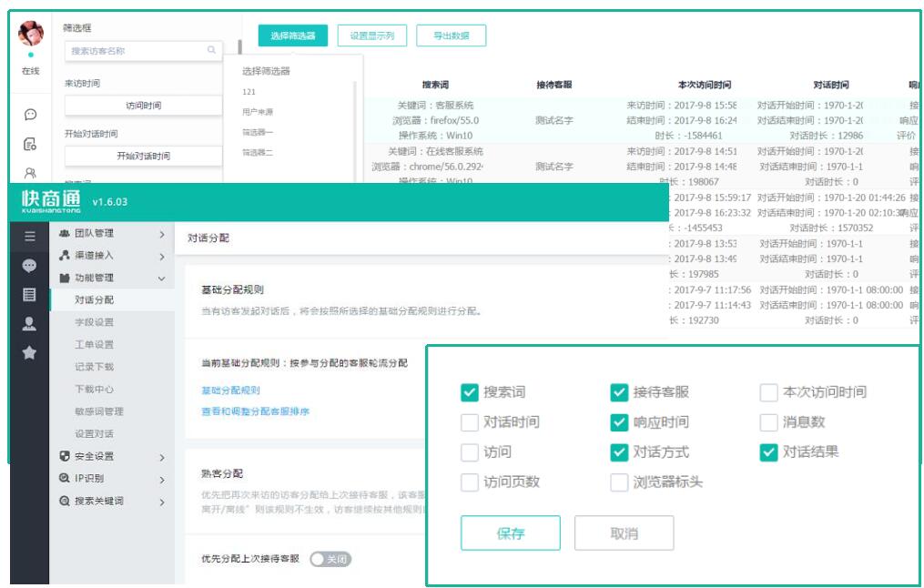Check the 消息数 checkbox
Viewport: 924px width, 588px height.
click(768, 422)
